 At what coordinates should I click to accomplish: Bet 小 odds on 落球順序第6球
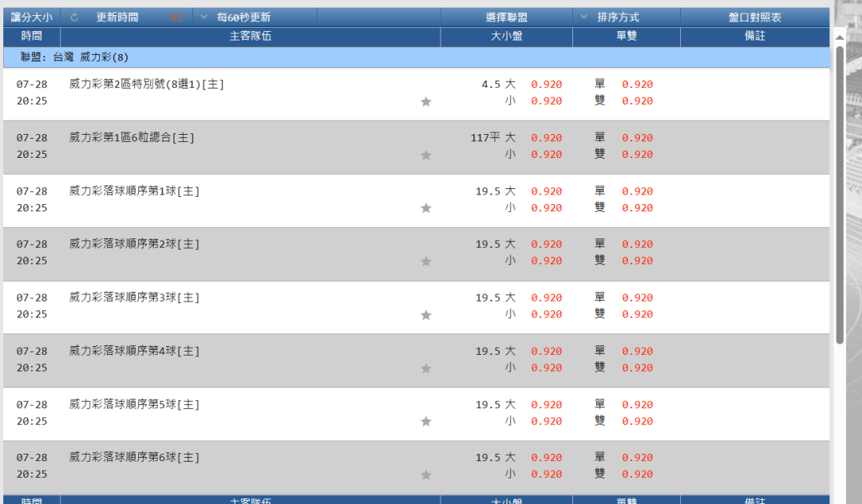pos(547,474)
